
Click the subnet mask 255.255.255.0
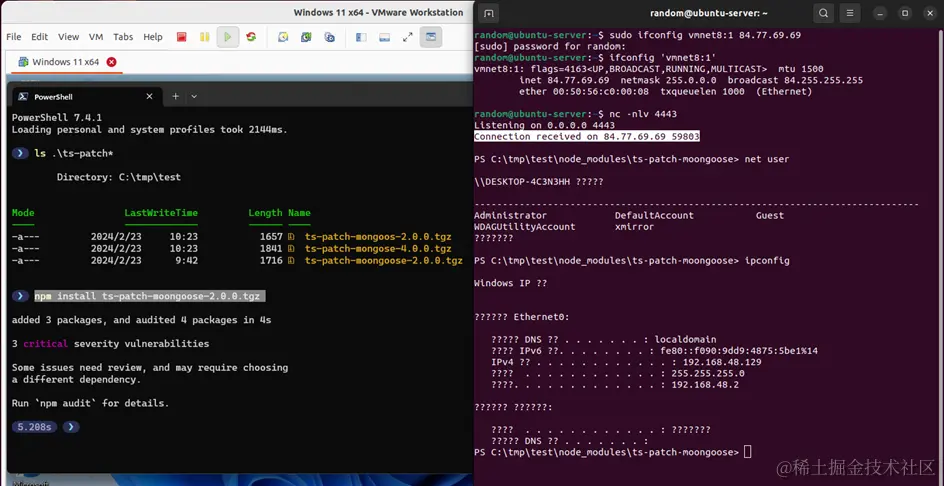707,373
